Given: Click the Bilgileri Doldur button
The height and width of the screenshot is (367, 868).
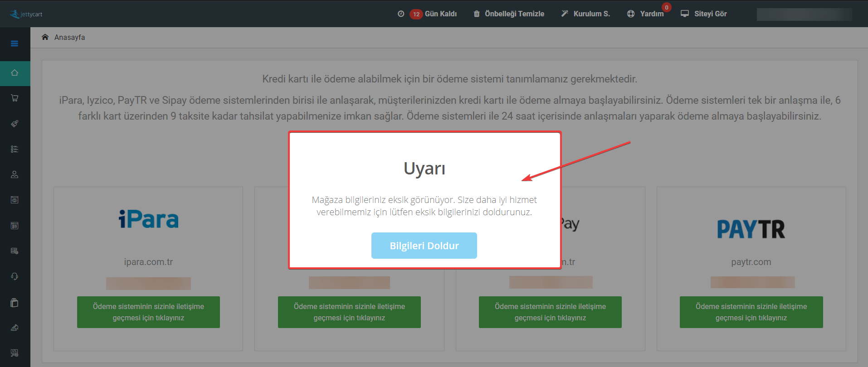Looking at the screenshot, I should click(x=424, y=246).
